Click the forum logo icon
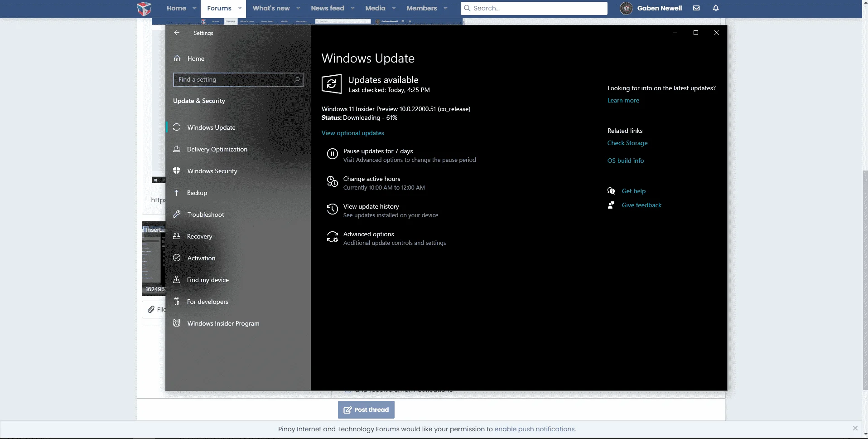The width and height of the screenshot is (868, 439). 144,9
